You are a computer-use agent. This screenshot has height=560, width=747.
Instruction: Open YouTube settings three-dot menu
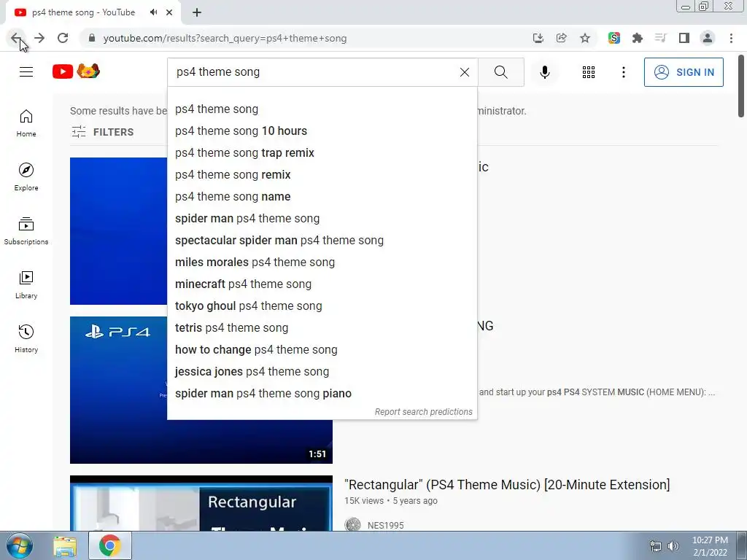point(624,72)
